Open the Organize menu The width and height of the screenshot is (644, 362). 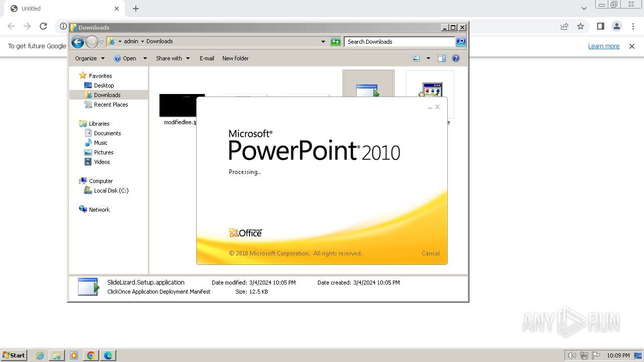tap(90, 58)
